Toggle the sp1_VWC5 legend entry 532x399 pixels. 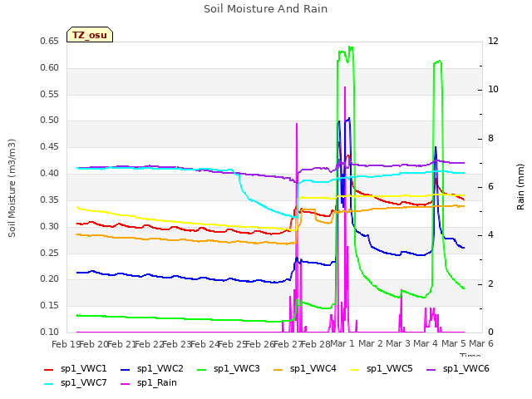(382, 369)
